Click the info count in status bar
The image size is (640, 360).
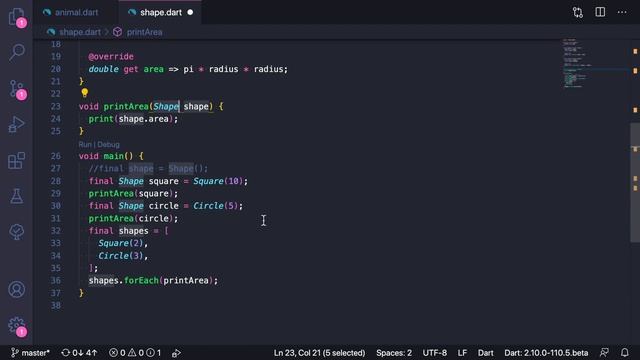tap(154, 353)
